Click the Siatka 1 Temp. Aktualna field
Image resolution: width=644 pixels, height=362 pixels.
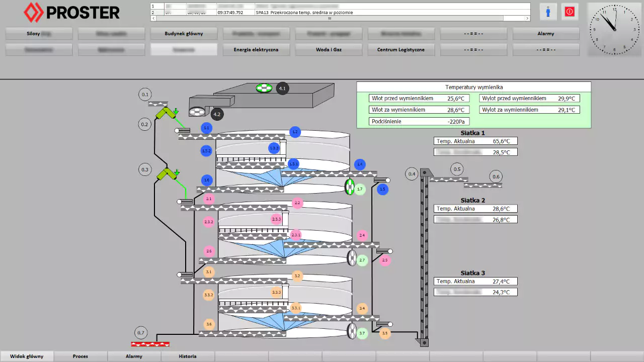point(475,141)
